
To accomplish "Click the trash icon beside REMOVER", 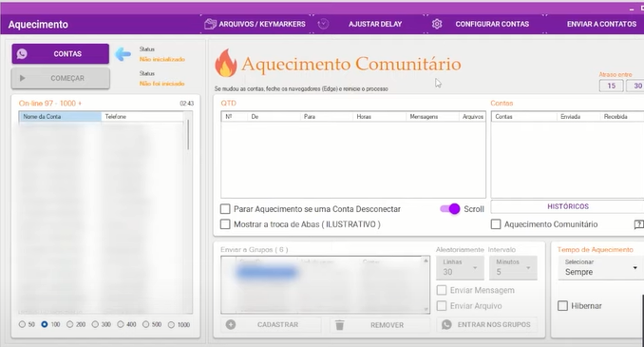I will [340, 325].
